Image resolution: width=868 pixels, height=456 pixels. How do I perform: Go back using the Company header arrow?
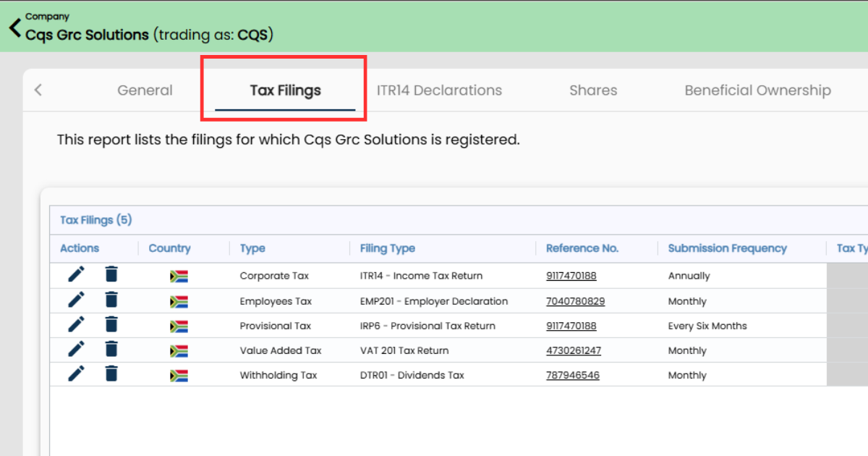click(14, 28)
